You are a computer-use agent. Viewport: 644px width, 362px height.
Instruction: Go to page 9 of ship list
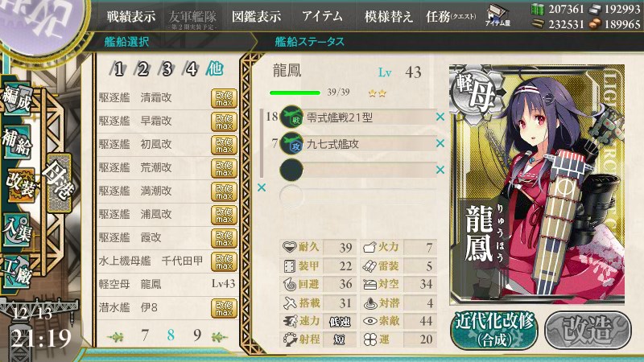pyautogui.click(x=197, y=335)
